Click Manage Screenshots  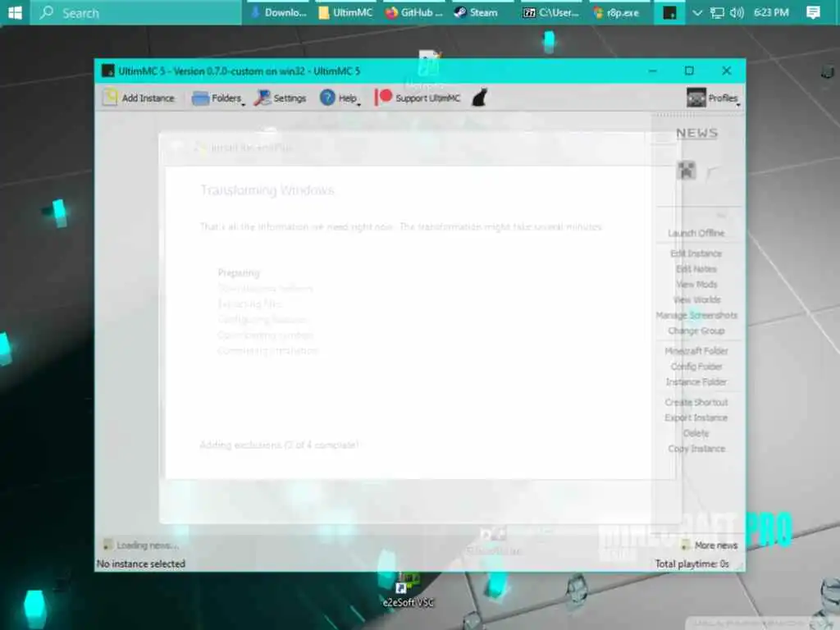coord(696,316)
